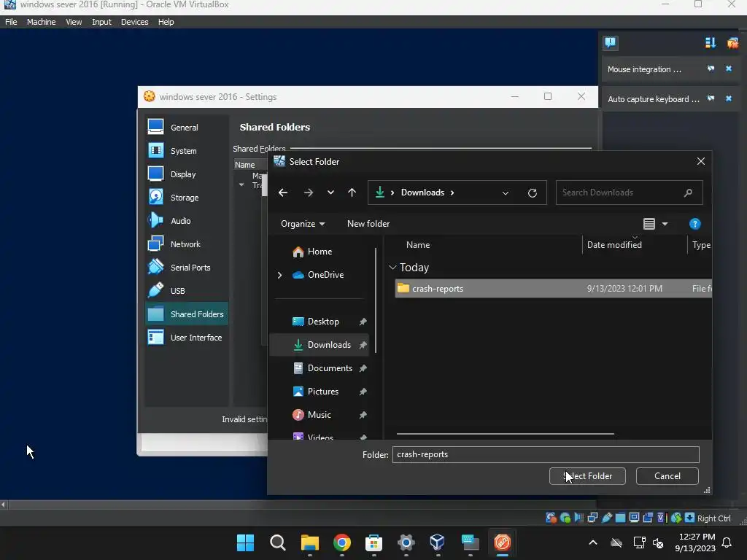Screen dimensions: 747x560
Task: Open the Machine menu
Action: point(41,22)
